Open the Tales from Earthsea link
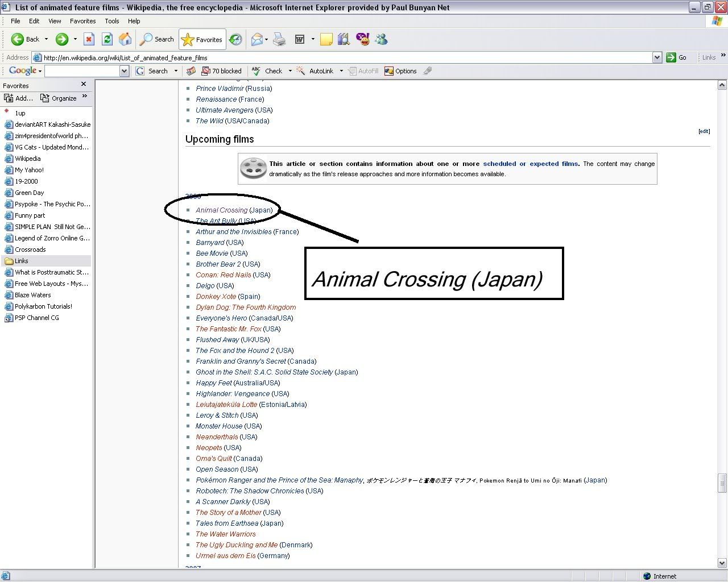This screenshot has width=728, height=582. coord(227,523)
